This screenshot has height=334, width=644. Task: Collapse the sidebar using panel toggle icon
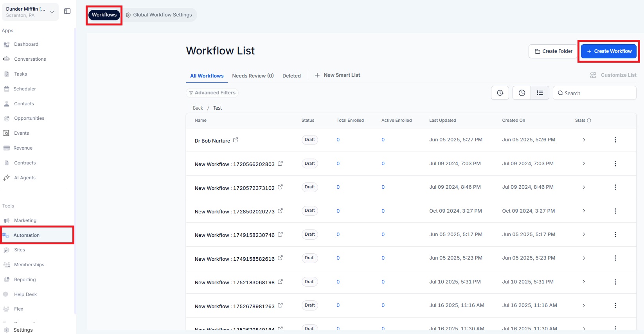(x=67, y=11)
